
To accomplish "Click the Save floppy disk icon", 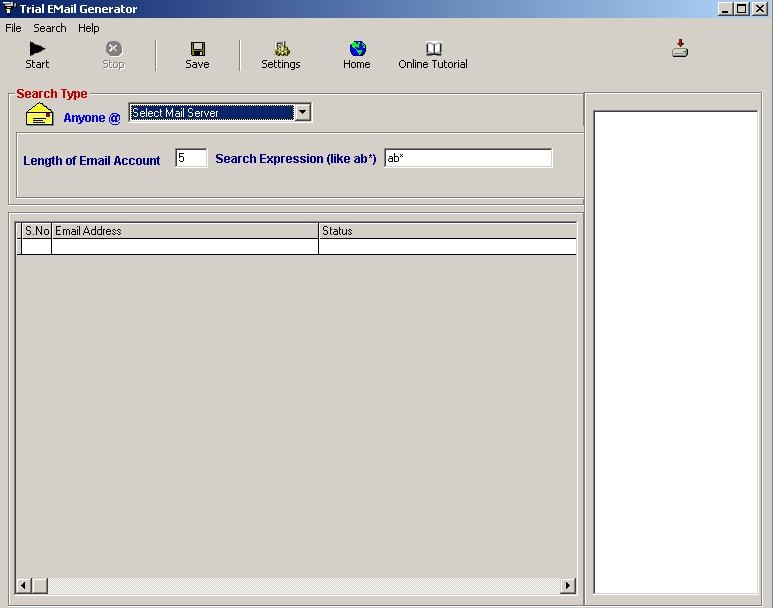I will (x=198, y=48).
